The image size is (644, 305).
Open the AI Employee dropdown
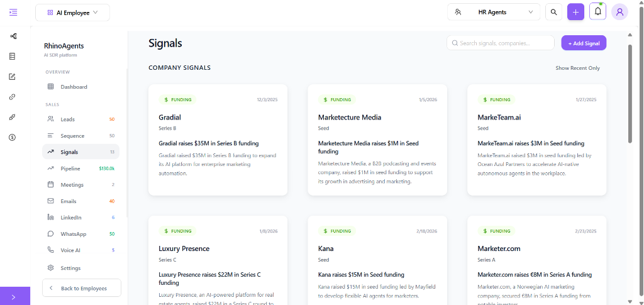coord(73,13)
